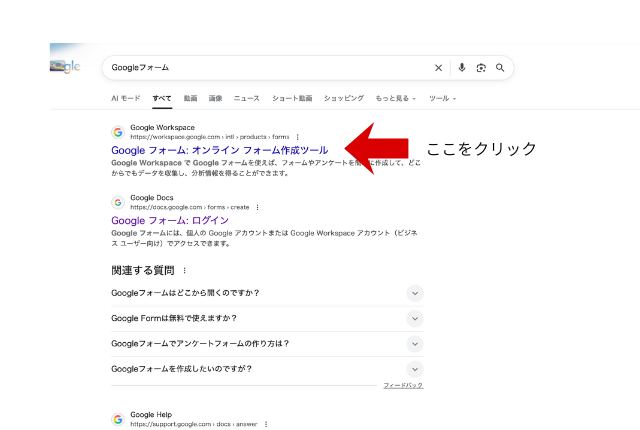640x430 pixels.
Task: Open options menu beside 関連する質問 heading
Action: 184,270
